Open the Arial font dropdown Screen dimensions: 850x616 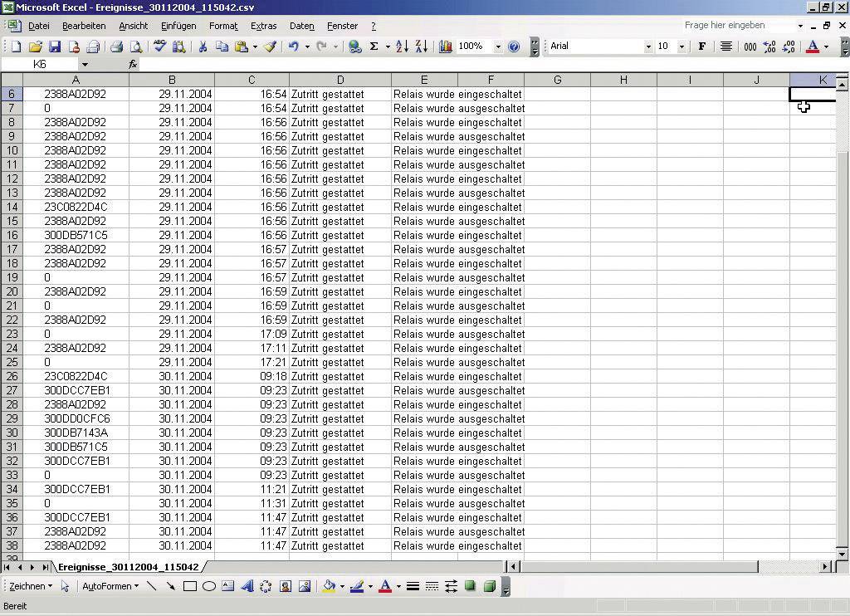tap(648, 46)
